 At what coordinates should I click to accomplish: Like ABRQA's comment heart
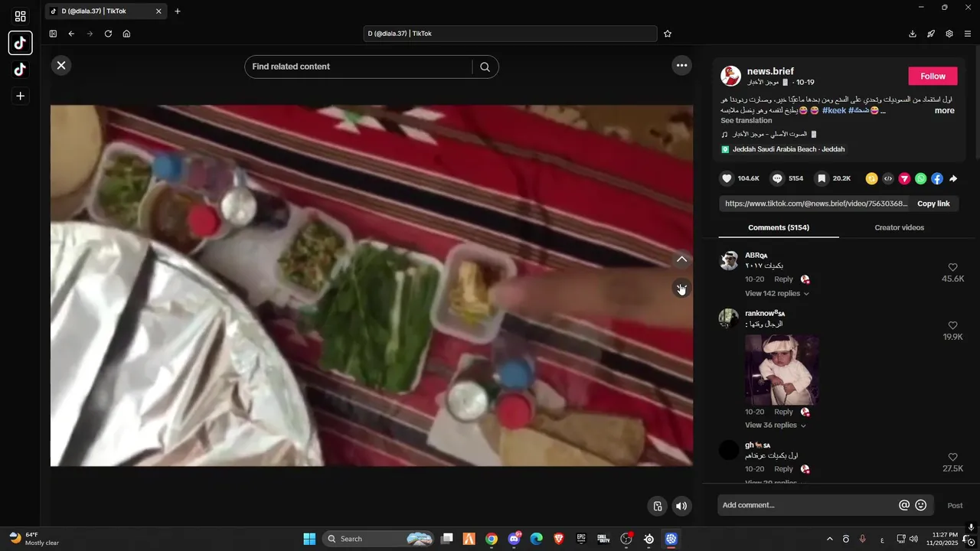coord(952,267)
